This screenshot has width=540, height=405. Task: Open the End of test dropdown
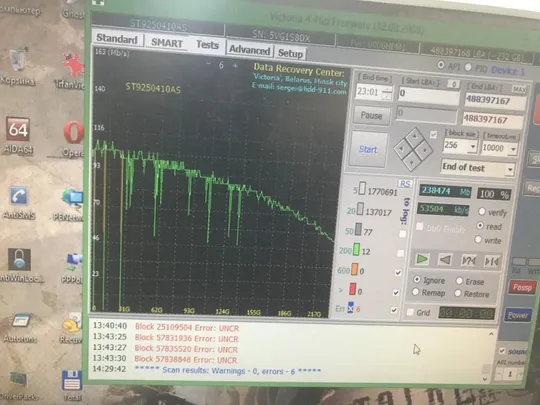coord(478,168)
